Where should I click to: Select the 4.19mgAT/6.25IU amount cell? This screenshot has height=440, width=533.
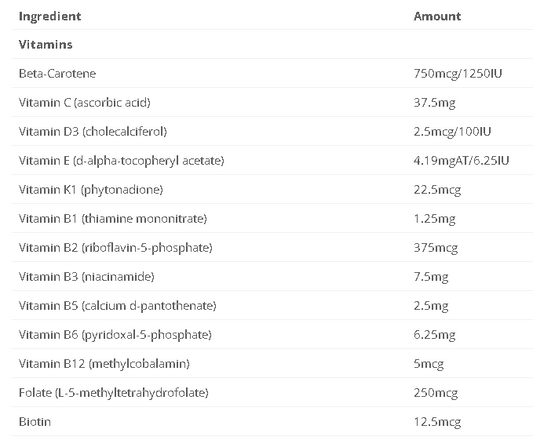coord(461,160)
